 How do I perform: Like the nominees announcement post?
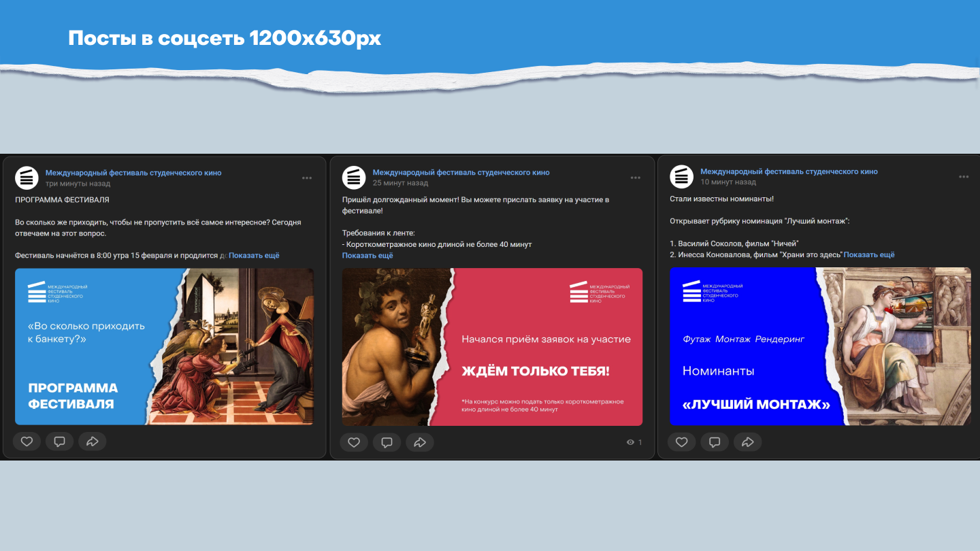(x=681, y=442)
